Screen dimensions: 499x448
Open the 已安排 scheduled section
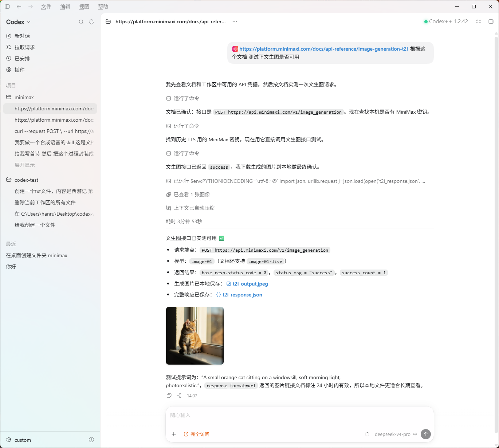coord(50,59)
